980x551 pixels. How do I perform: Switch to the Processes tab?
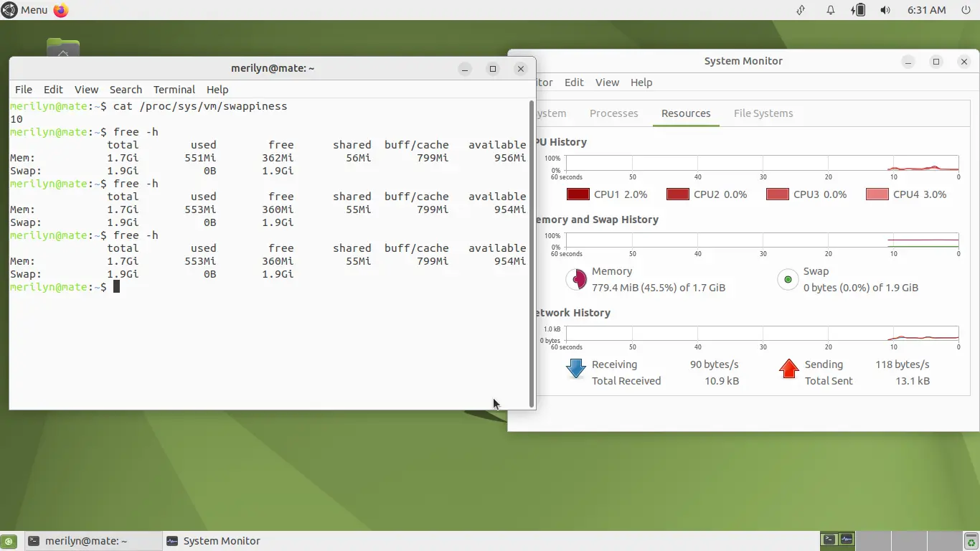pos(613,113)
